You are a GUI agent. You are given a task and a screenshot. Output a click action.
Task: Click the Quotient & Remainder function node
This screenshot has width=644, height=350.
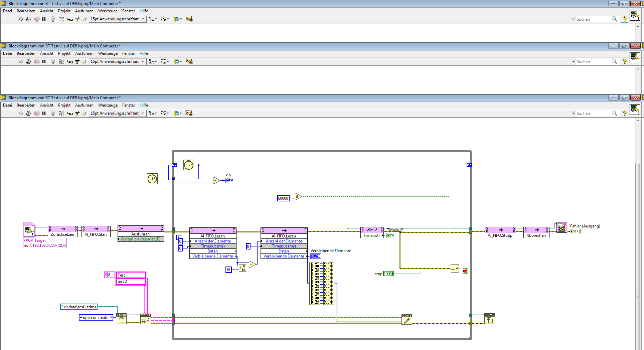pyautogui.click(x=243, y=268)
